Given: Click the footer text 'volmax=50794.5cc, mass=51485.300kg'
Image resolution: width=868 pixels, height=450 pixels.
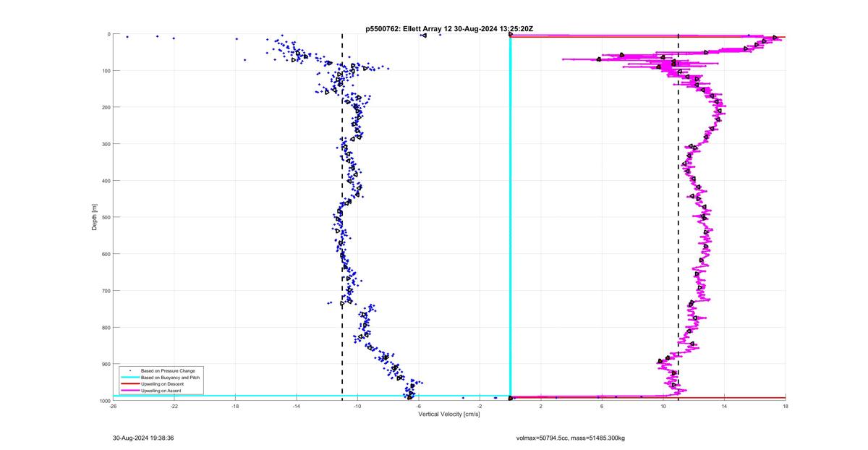Looking at the screenshot, I should pyautogui.click(x=570, y=438).
